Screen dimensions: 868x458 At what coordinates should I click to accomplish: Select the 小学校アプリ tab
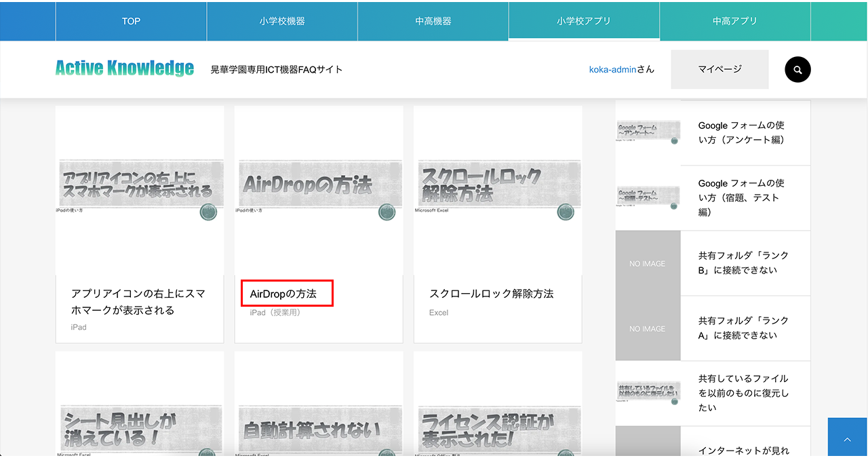point(584,21)
